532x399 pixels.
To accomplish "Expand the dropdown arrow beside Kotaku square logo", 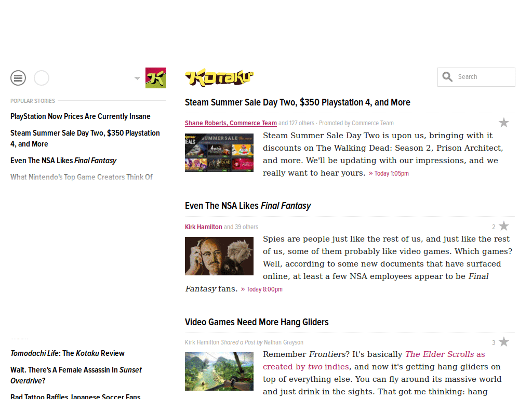I will tap(137, 78).
